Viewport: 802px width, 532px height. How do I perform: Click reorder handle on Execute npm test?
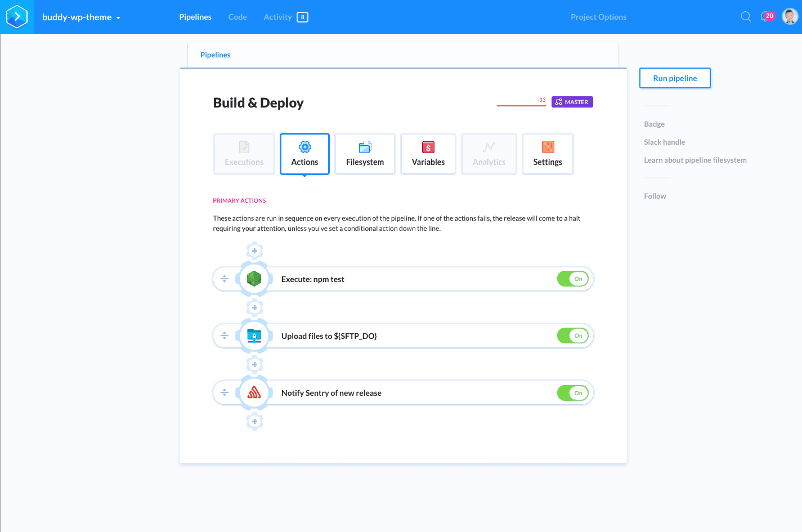tap(225, 279)
